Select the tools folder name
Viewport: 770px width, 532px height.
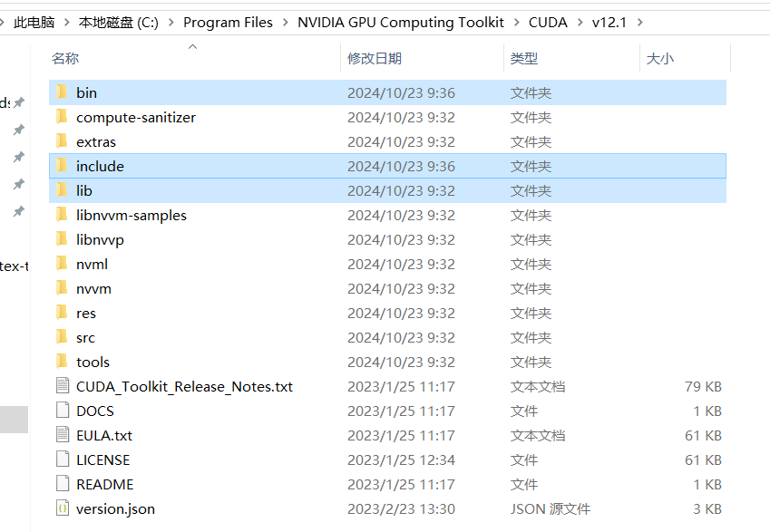(x=93, y=363)
